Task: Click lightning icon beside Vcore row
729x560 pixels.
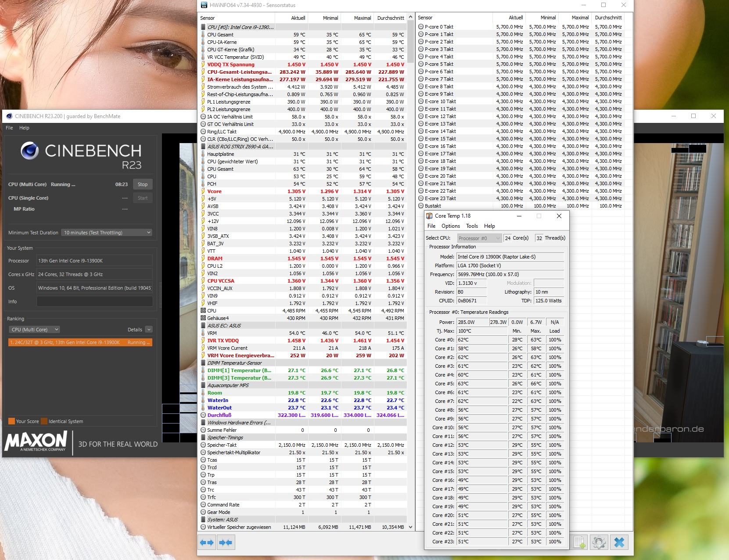Action: pyautogui.click(x=203, y=191)
